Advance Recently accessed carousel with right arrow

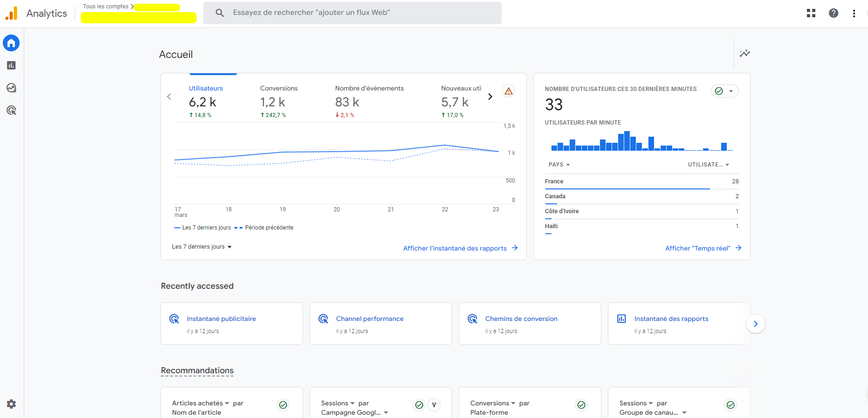pyautogui.click(x=756, y=324)
